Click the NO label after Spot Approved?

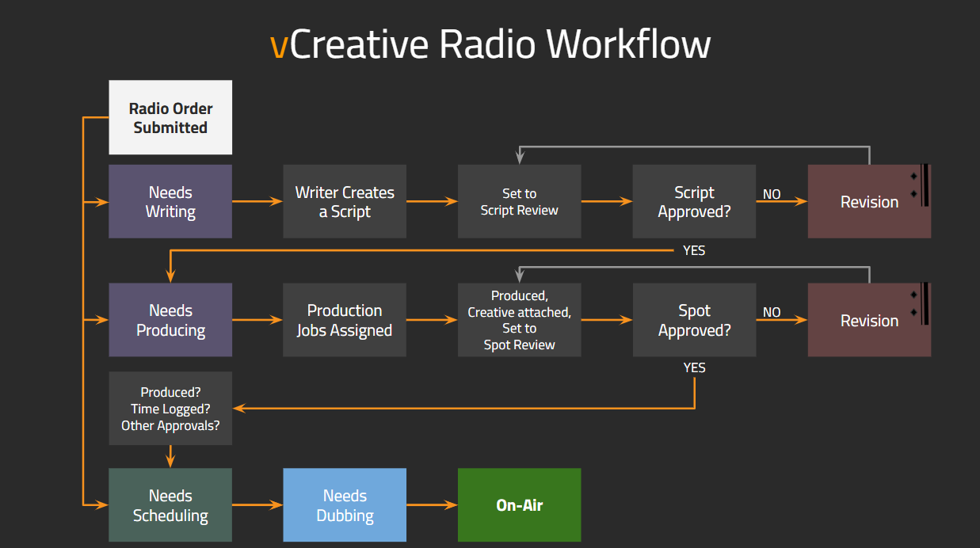[772, 312]
